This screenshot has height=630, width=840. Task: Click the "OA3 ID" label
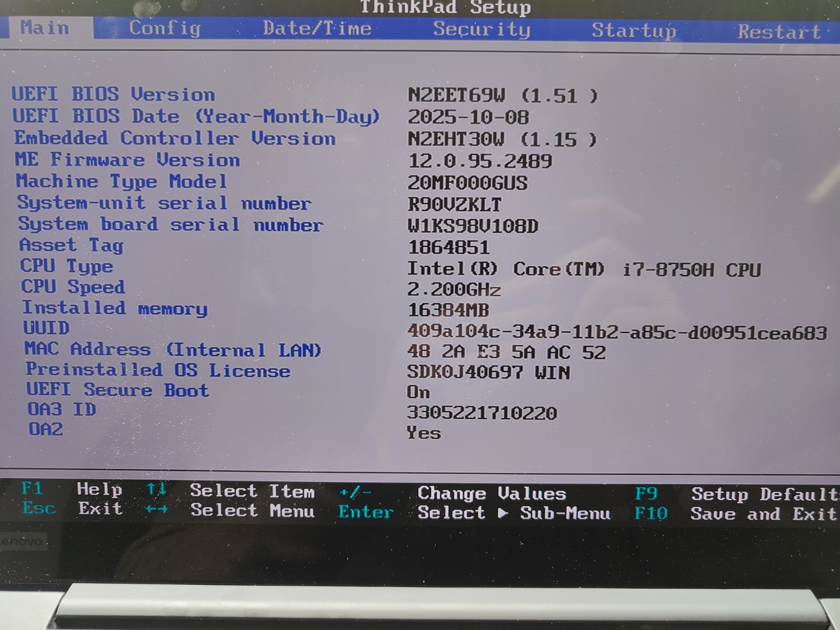click(x=62, y=409)
